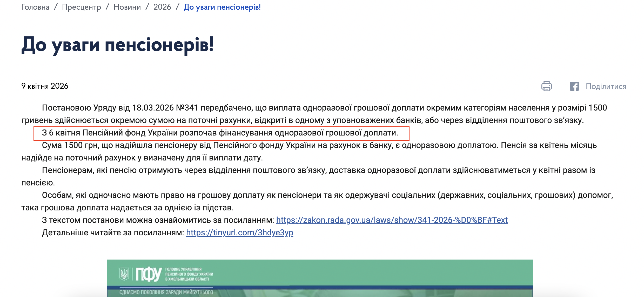This screenshot has height=297, width=644.
Task: Click paragraph starting Постановою Уряду від 18.03.2026
Action: click(314, 114)
